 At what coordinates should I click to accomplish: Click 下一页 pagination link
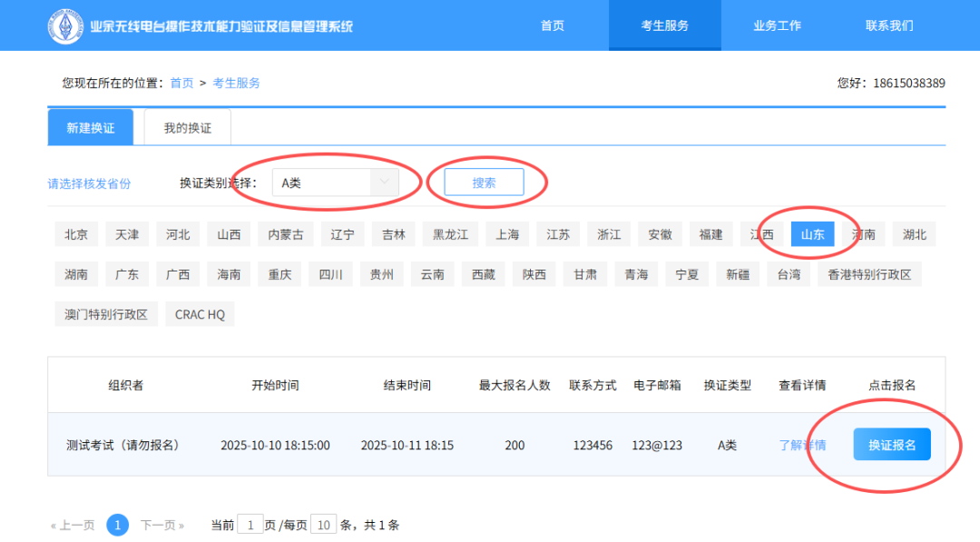[x=162, y=525]
